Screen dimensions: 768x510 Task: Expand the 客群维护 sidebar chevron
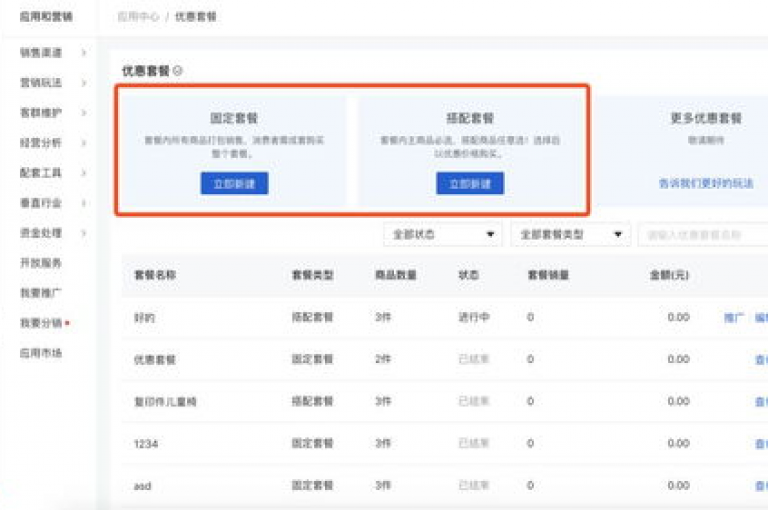pyautogui.click(x=84, y=113)
